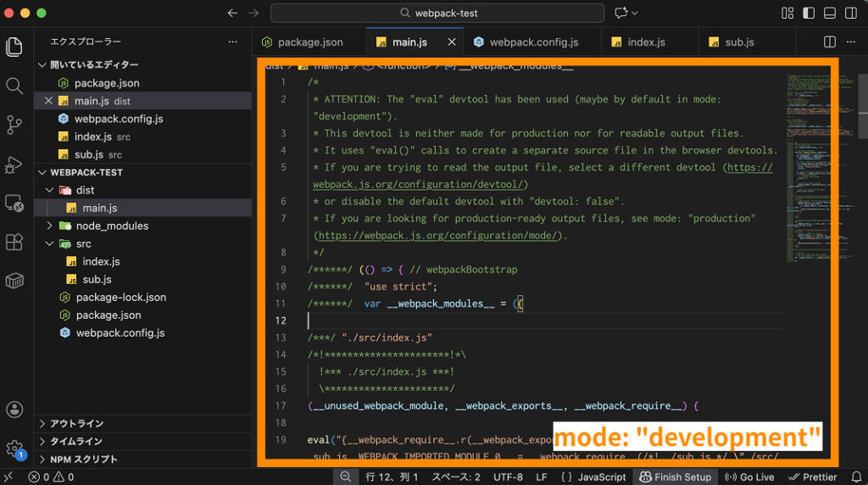This screenshot has height=485, width=868.
Task: Click the Accounts icon in activity bar
Action: [x=14, y=410]
